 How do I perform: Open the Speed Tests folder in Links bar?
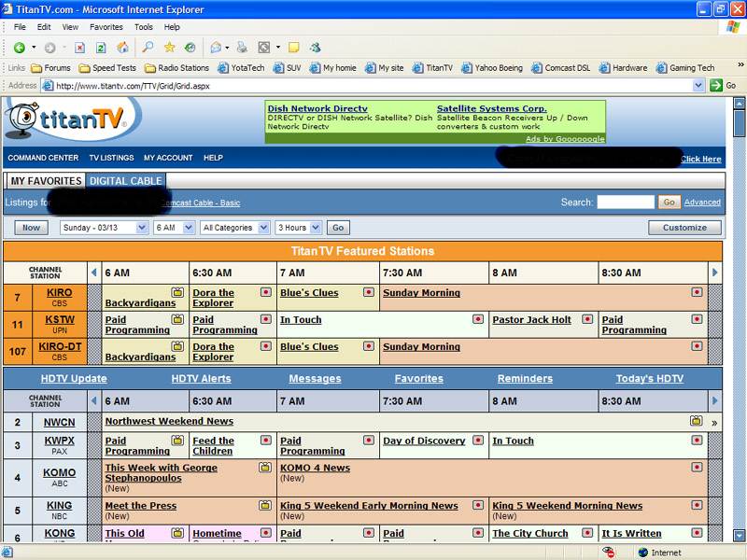click(x=107, y=68)
